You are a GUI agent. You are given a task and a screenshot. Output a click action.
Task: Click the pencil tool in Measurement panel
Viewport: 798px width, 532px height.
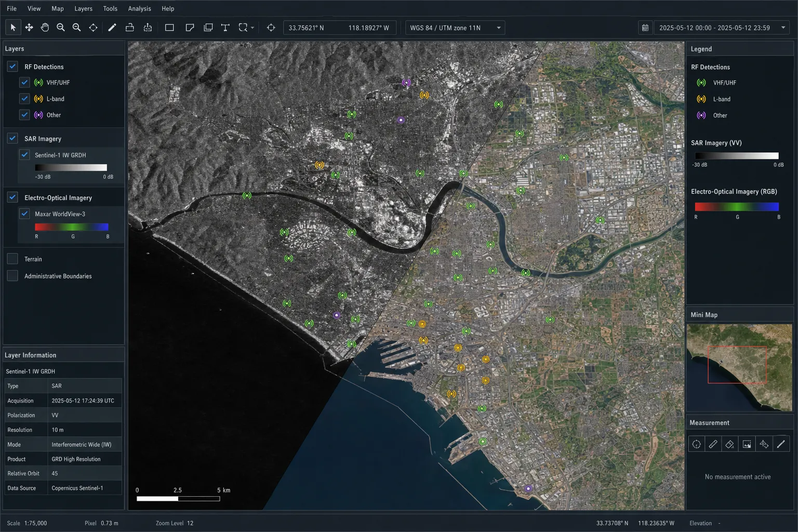coord(781,444)
